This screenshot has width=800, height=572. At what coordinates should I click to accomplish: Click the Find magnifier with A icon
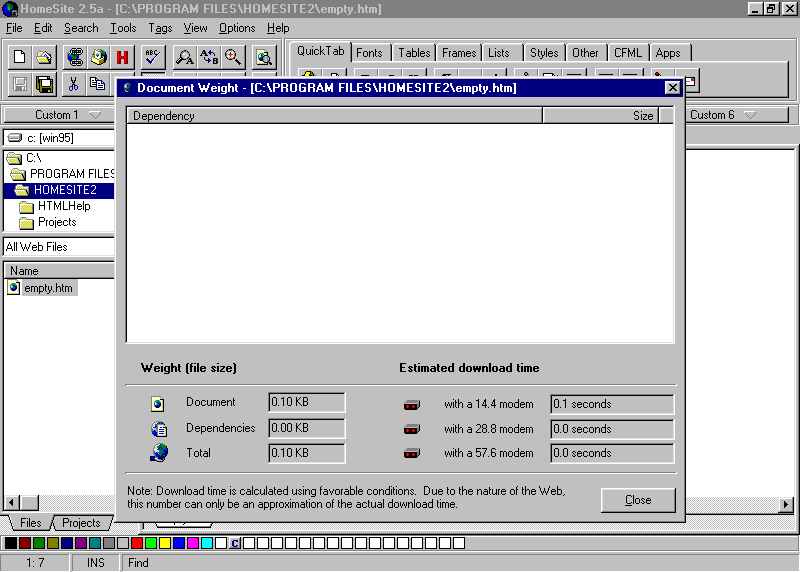pos(184,57)
